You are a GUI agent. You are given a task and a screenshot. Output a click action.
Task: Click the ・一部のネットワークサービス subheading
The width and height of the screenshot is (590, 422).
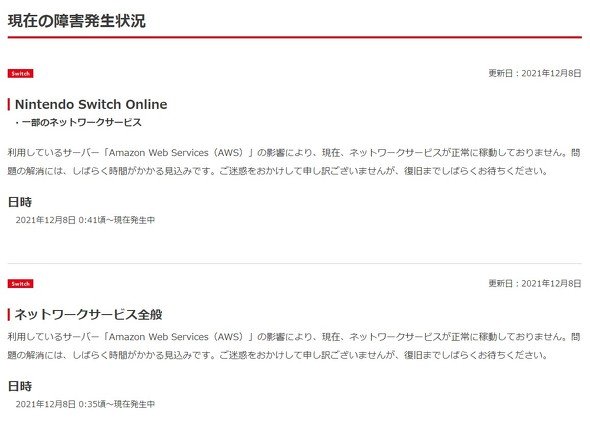pos(78,122)
